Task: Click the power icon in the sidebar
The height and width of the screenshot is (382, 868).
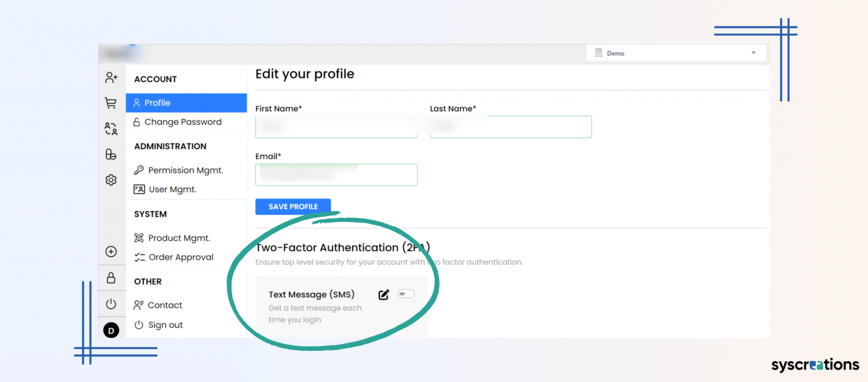Action: coord(111,304)
